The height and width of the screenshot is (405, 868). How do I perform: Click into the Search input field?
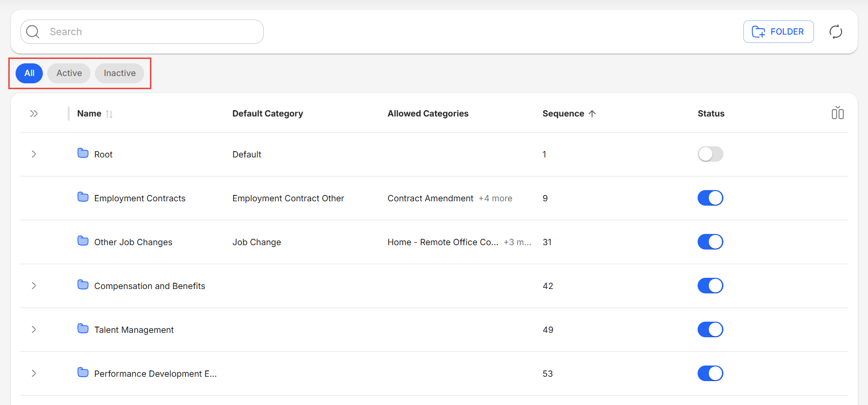tap(151, 32)
